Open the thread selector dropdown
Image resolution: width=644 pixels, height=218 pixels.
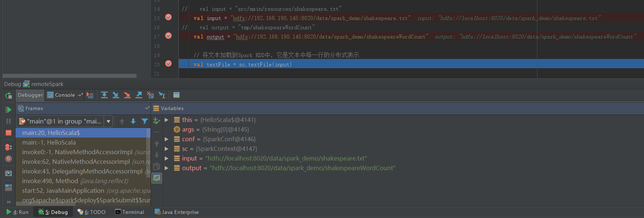pos(108,121)
